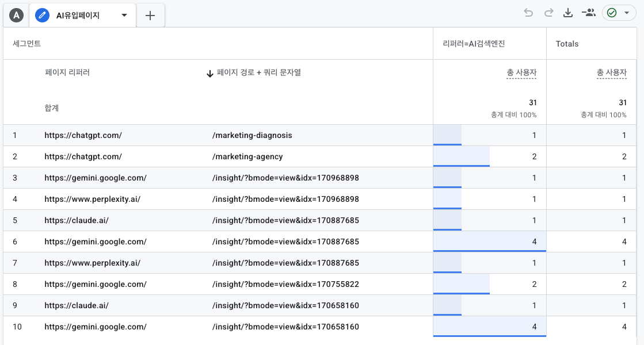Add a new tab with plus icon
The image size is (644, 345).
click(x=150, y=16)
